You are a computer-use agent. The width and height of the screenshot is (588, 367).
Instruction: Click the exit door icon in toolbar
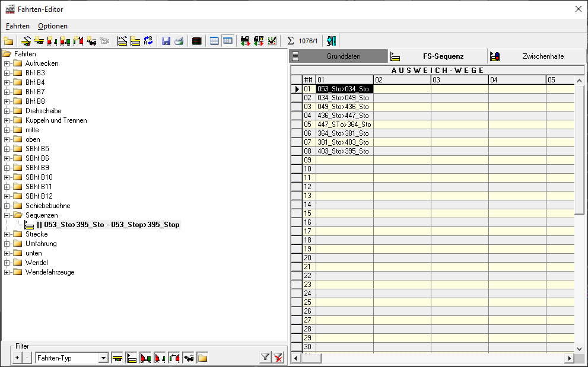[x=331, y=41]
